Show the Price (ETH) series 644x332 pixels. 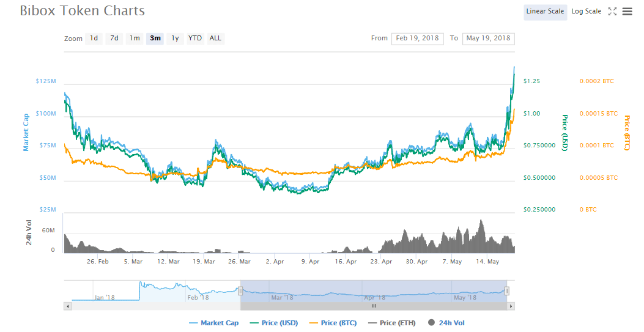(393, 323)
